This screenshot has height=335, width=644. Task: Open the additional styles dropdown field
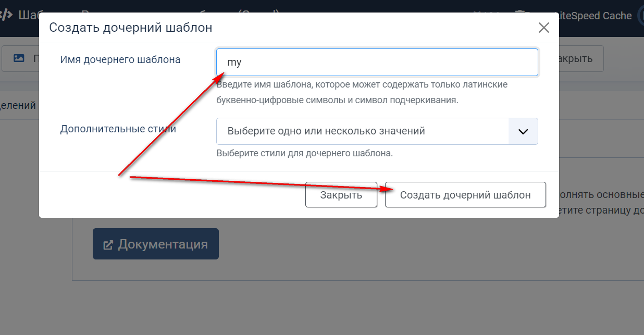(x=362, y=131)
